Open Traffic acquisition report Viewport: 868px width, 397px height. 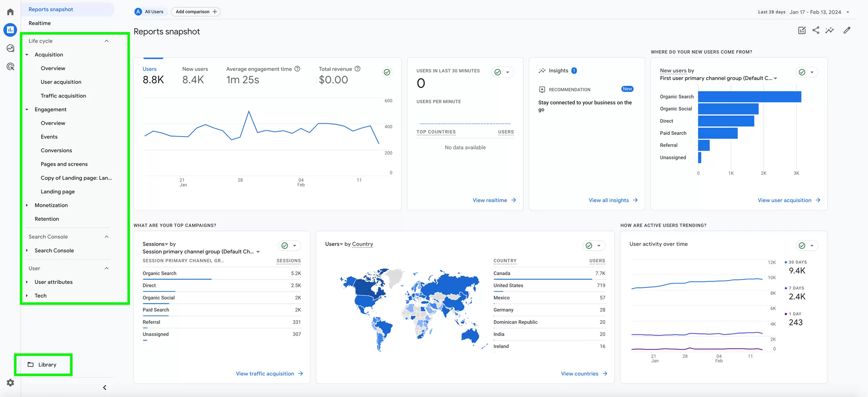pyautogui.click(x=63, y=96)
